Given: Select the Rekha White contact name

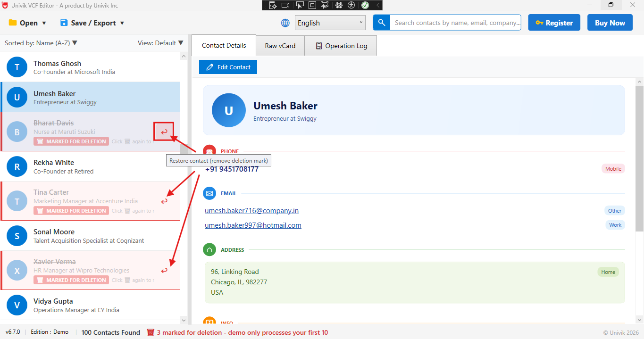Looking at the screenshot, I should [54, 163].
